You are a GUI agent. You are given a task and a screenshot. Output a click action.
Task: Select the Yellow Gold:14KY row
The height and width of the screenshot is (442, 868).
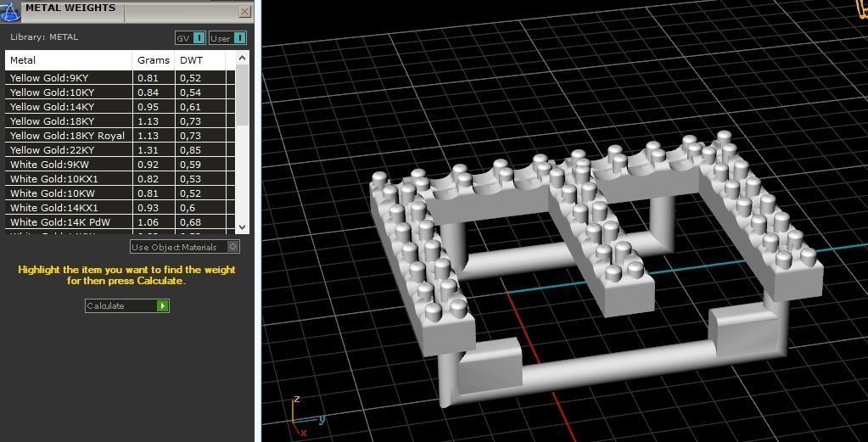(120, 107)
